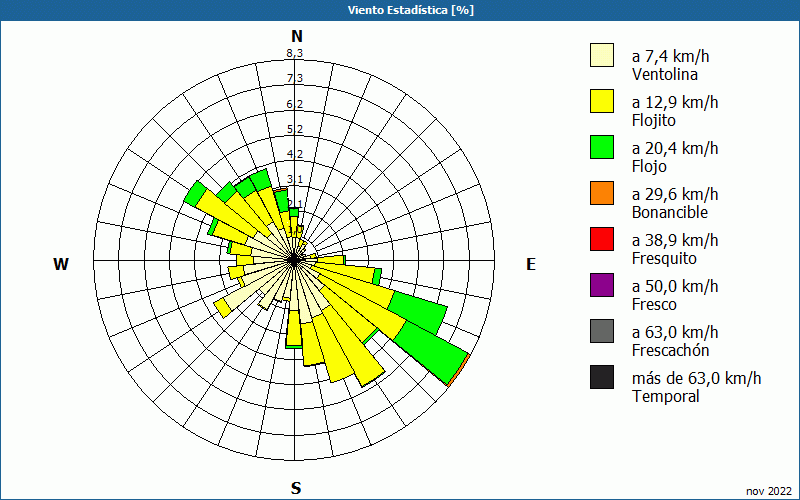This screenshot has height=500, width=800.
Task: Click the 6,2 radial axis value
Action: click(295, 104)
